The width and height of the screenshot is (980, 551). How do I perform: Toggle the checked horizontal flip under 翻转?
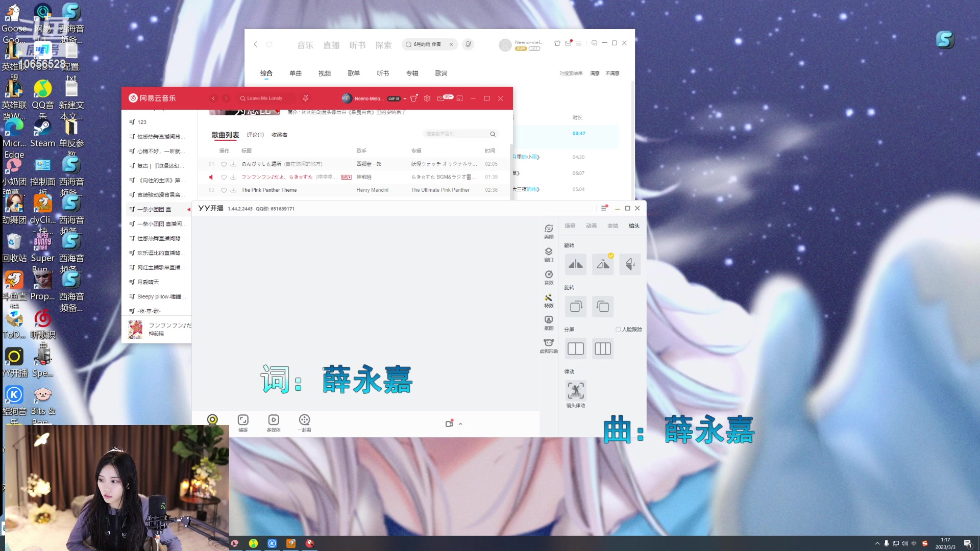coord(603,264)
